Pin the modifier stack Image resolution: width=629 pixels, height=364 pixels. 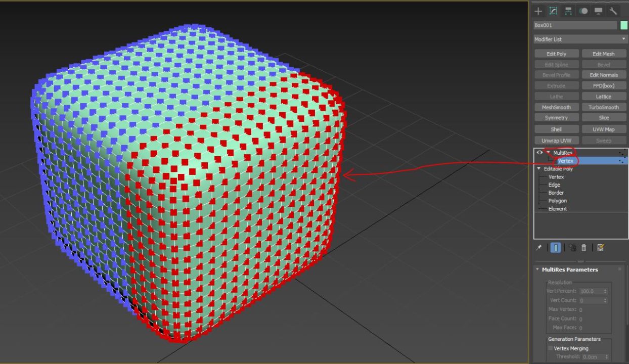tap(538, 248)
